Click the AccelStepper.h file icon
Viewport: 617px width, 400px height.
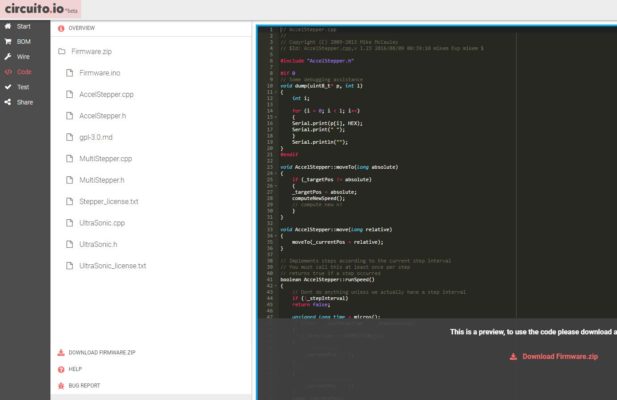pos(69,116)
